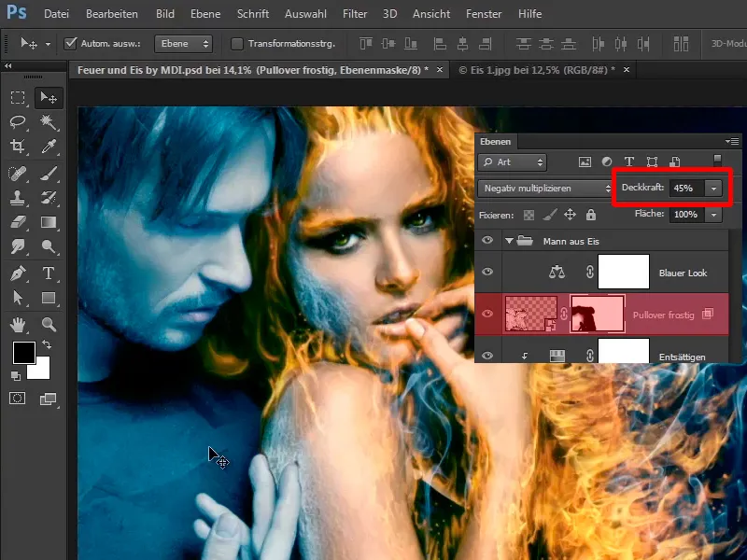Select the Eyedropper tool
Viewport: 747px width, 560px height.
[x=49, y=146]
